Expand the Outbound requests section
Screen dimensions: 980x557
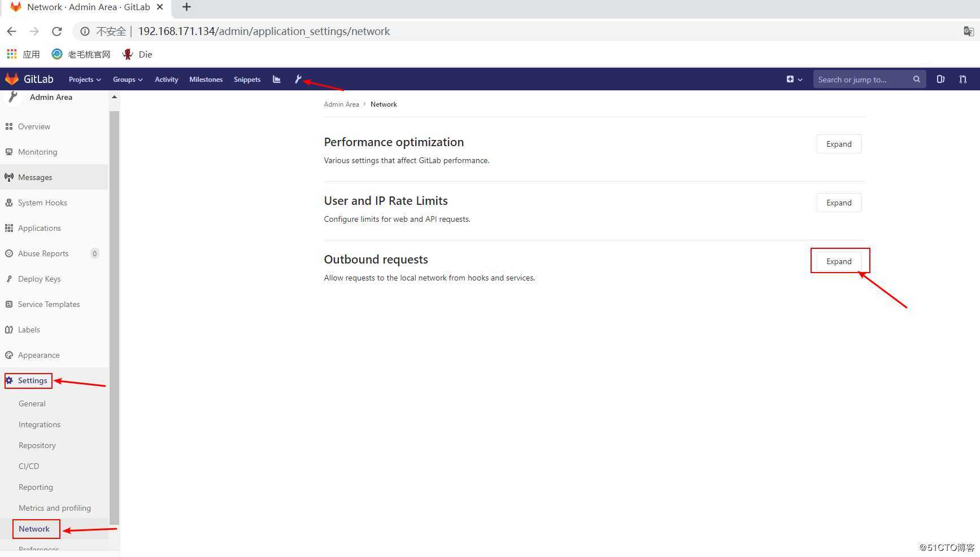coord(839,261)
